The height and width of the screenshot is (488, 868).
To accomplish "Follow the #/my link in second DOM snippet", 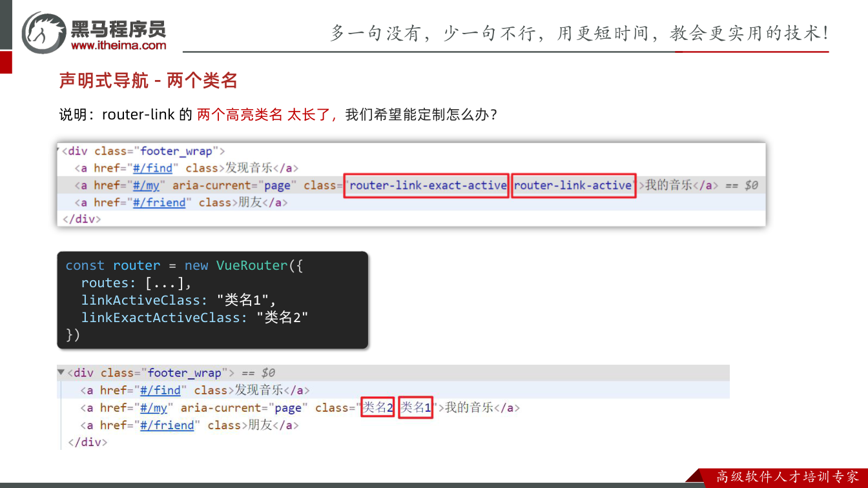I will click(x=153, y=408).
